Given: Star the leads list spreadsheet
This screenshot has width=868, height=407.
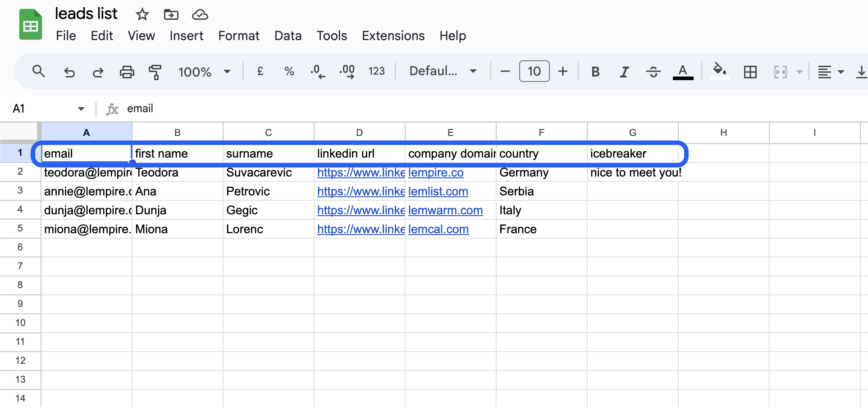Looking at the screenshot, I should pos(142,14).
